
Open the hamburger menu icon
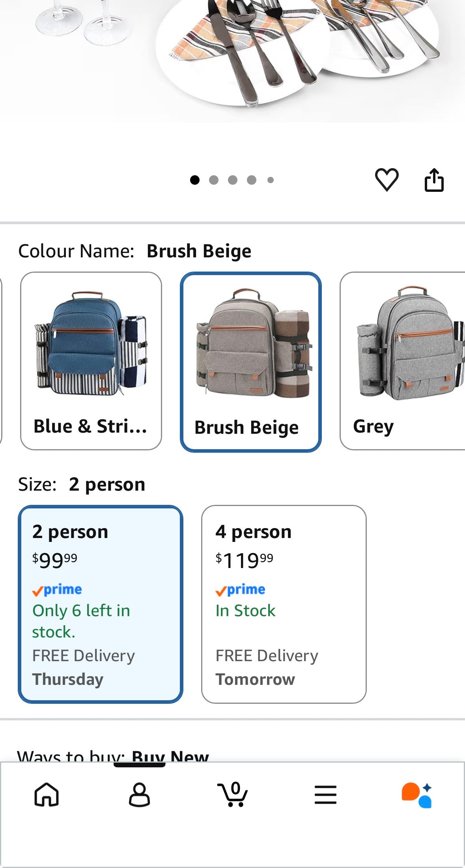tap(325, 795)
